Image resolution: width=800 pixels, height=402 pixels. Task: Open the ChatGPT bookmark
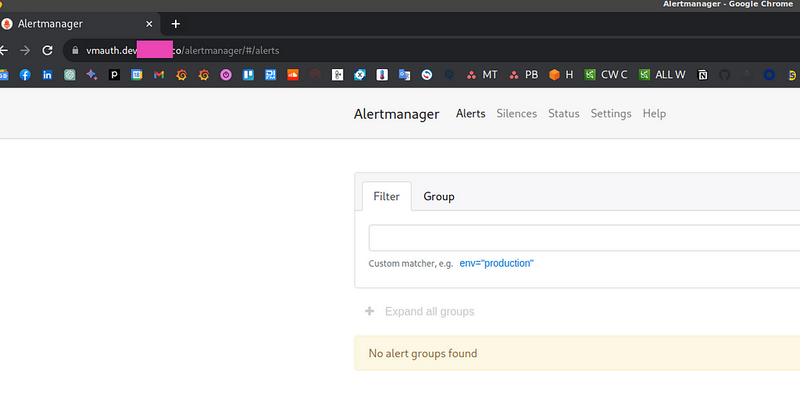point(70,74)
